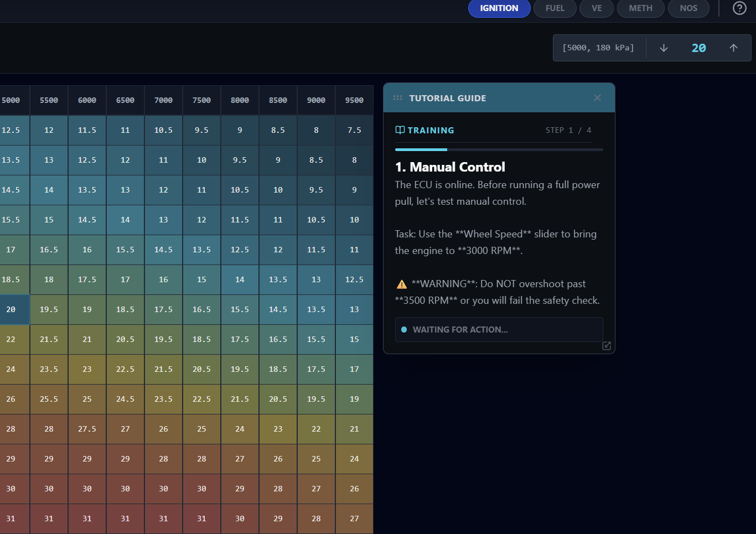This screenshot has height=534, width=756.
Task: Click the Waiting For Action status bar
Action: (499, 329)
